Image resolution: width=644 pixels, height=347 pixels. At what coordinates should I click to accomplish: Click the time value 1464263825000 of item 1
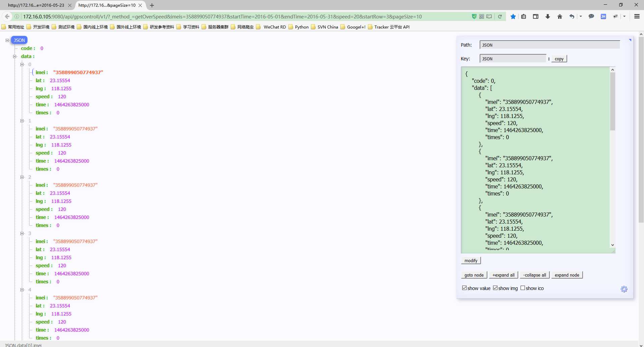point(72,161)
